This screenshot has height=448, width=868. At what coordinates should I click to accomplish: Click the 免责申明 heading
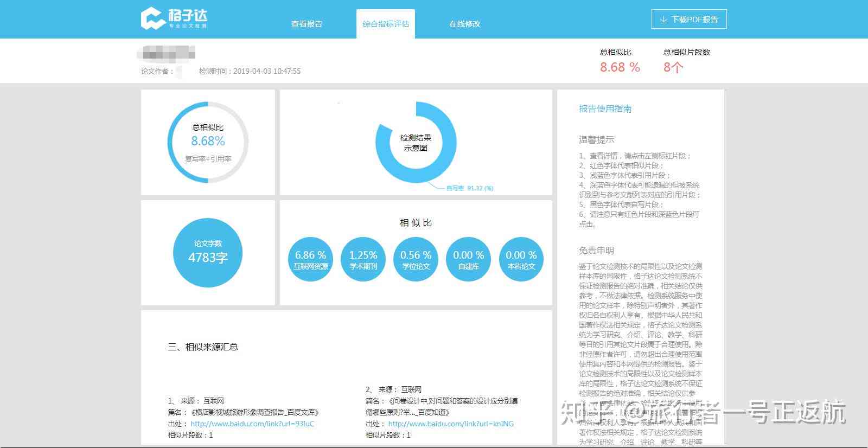point(596,251)
